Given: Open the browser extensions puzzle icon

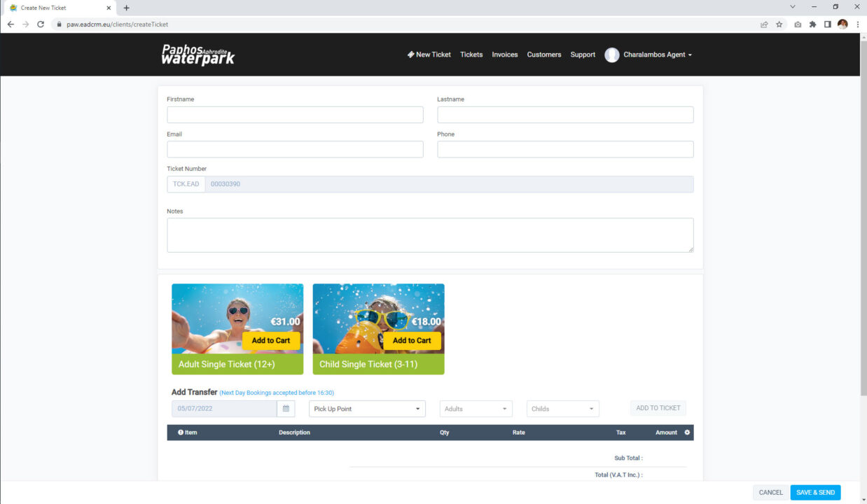Looking at the screenshot, I should 812,24.
